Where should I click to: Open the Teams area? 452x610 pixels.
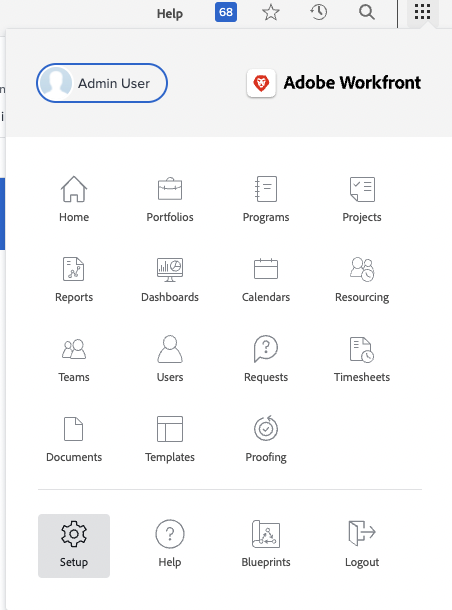coord(74,359)
